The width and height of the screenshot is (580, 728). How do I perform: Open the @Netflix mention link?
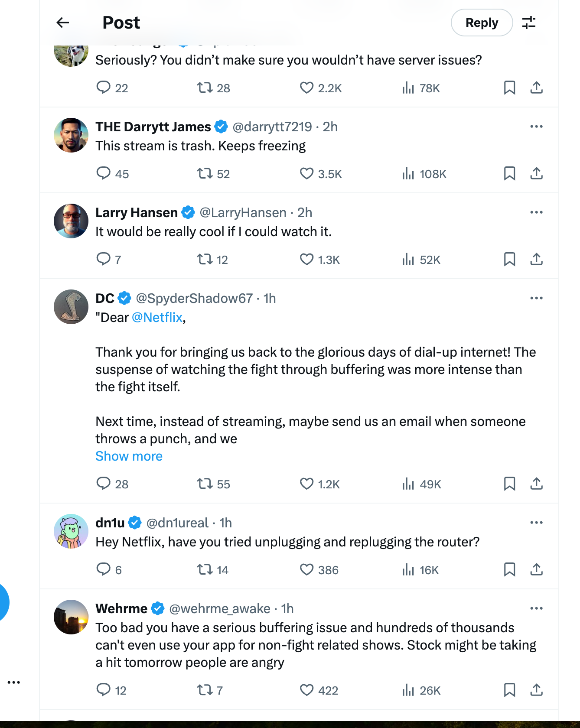157,318
